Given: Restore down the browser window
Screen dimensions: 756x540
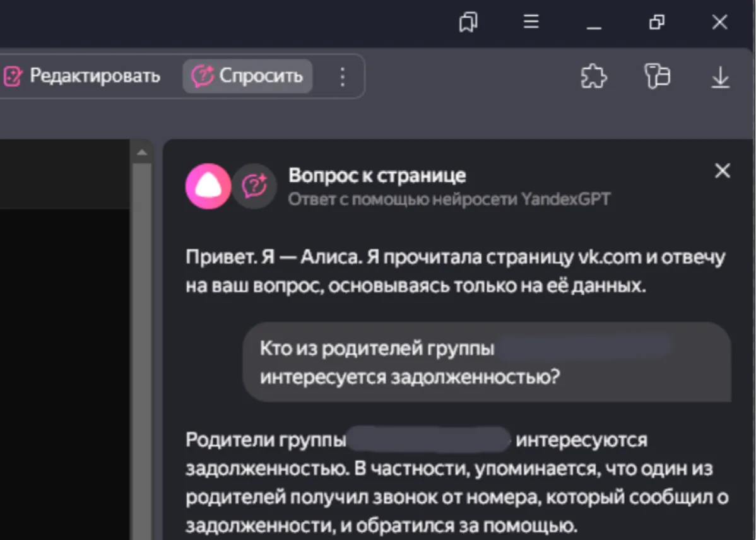Looking at the screenshot, I should pos(657,22).
